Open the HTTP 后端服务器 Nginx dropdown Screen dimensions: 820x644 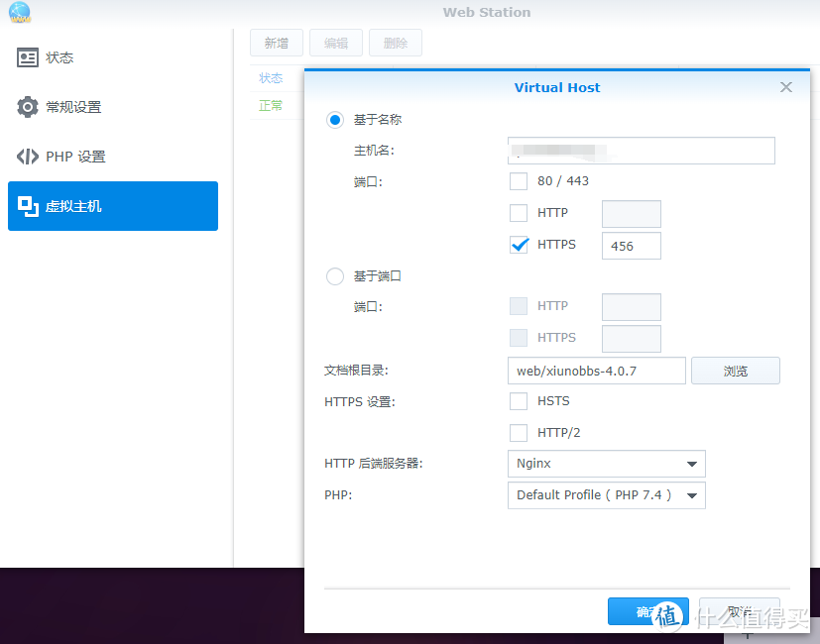(606, 464)
